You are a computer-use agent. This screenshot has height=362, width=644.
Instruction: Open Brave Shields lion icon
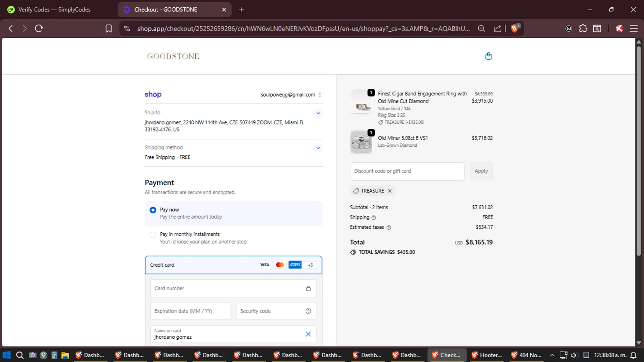click(x=515, y=28)
